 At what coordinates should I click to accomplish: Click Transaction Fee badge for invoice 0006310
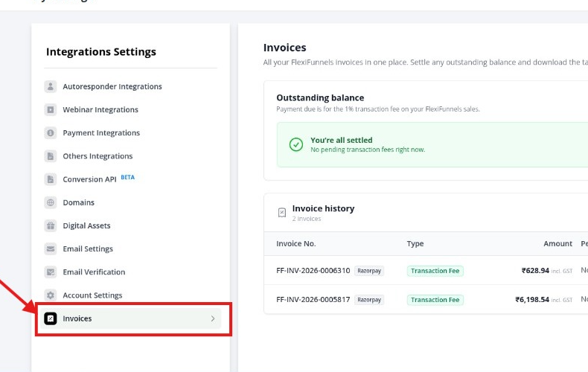[x=435, y=271]
